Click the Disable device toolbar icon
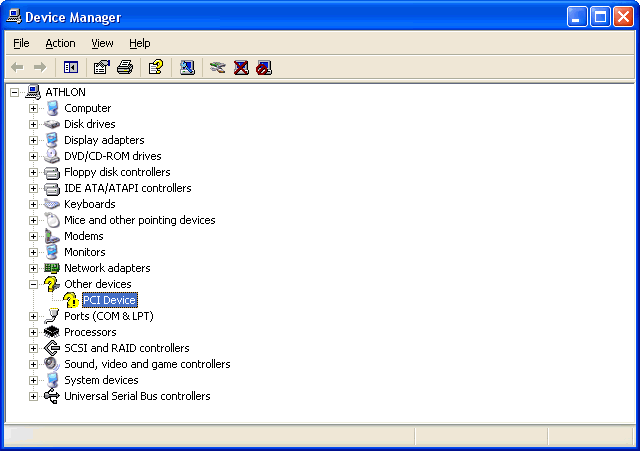 pos(264,67)
